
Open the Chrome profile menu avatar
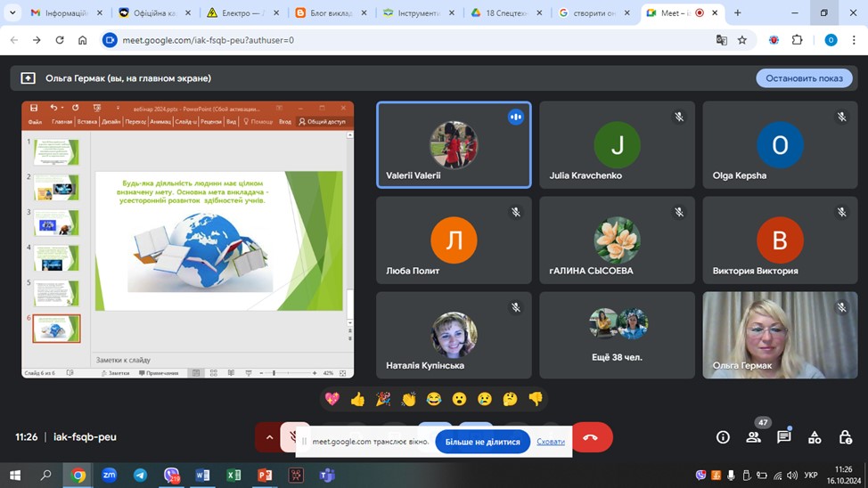click(x=831, y=40)
